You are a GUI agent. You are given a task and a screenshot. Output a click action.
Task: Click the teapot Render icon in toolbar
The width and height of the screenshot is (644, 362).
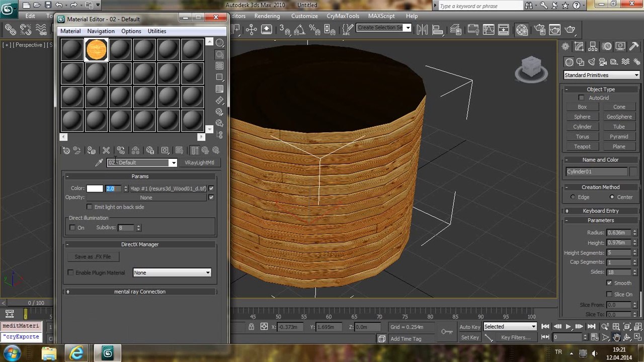pyautogui.click(x=570, y=30)
